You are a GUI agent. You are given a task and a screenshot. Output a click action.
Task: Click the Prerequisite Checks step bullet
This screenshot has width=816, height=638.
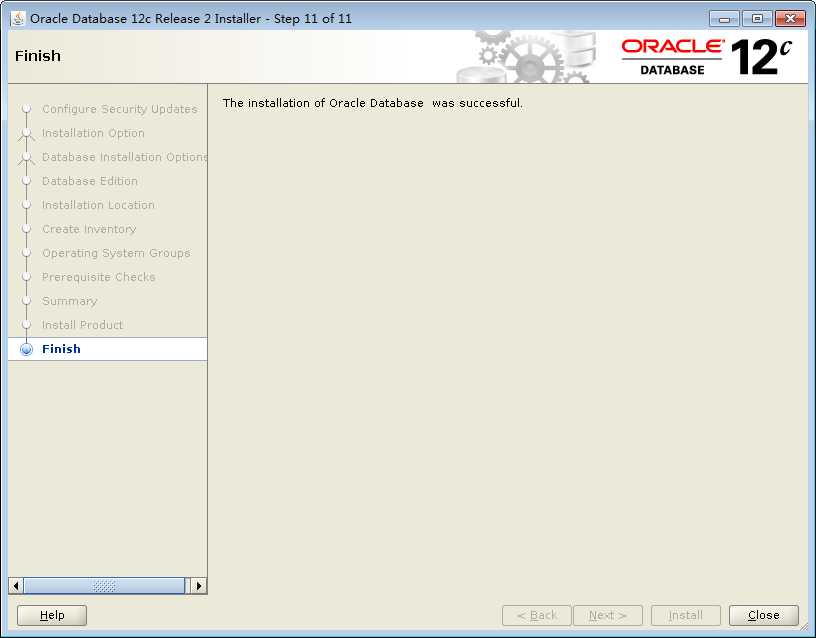point(27,276)
